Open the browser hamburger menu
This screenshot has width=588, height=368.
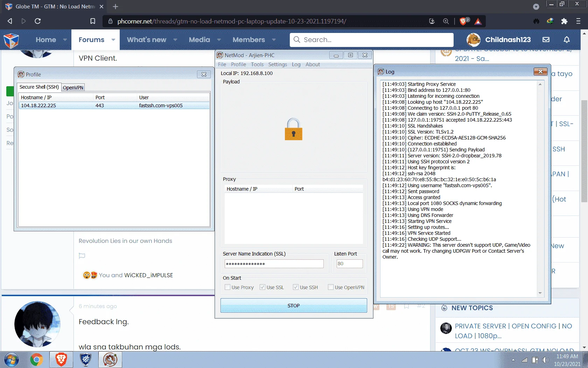pyautogui.click(x=578, y=21)
